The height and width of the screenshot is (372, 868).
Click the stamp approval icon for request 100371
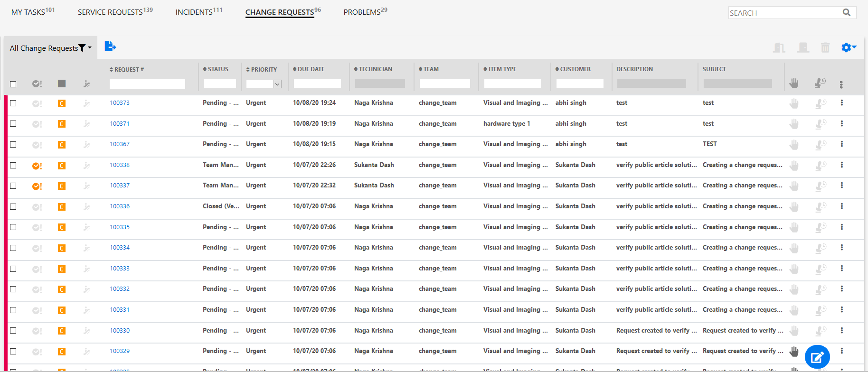tap(820, 124)
